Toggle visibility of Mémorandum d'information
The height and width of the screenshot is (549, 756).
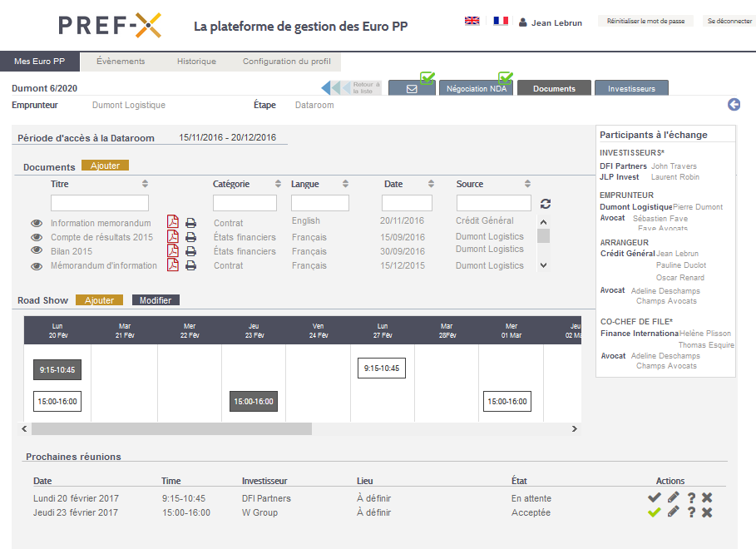click(x=37, y=266)
